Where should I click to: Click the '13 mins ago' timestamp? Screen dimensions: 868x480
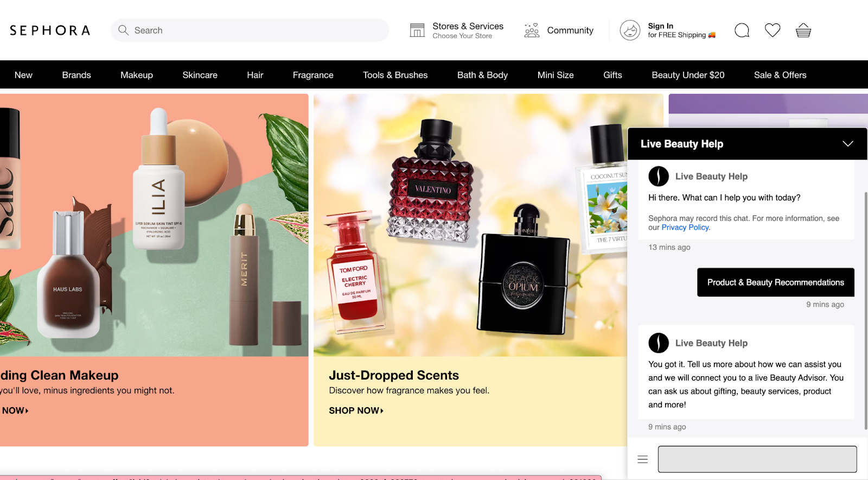(x=669, y=247)
